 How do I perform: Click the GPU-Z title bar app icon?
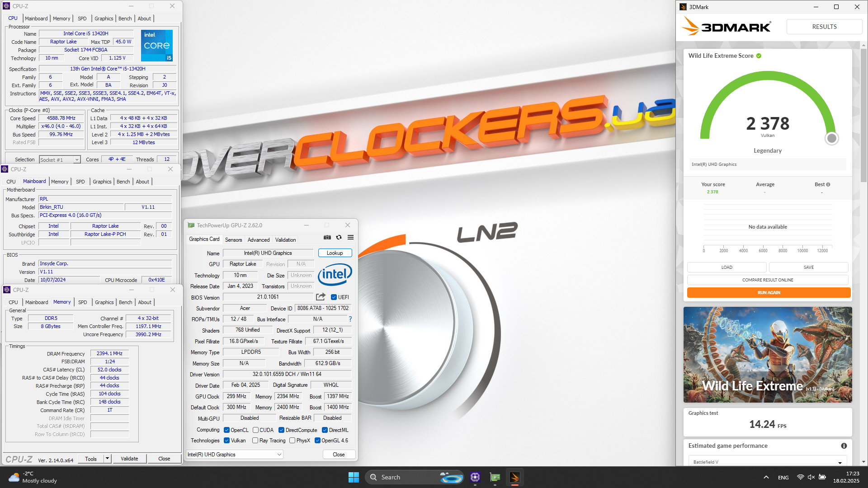coord(191,225)
